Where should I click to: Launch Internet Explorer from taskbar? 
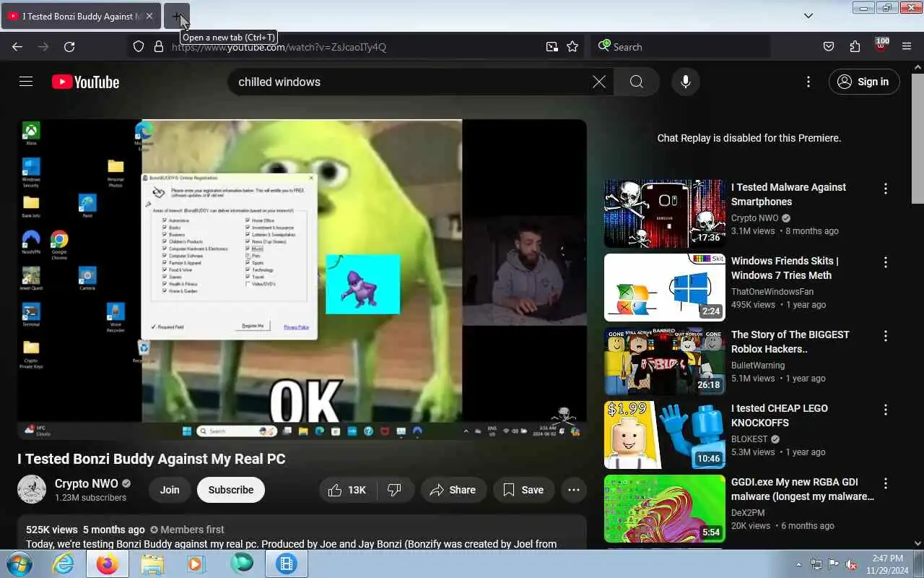point(64,564)
